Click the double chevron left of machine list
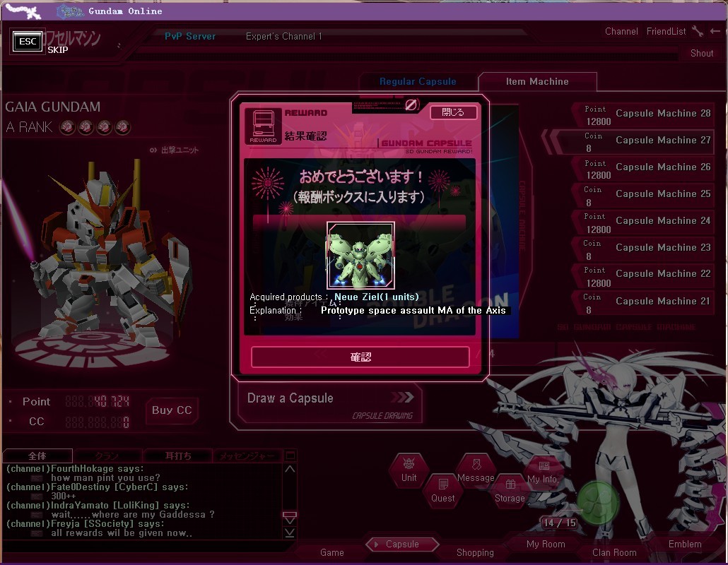 (551, 141)
